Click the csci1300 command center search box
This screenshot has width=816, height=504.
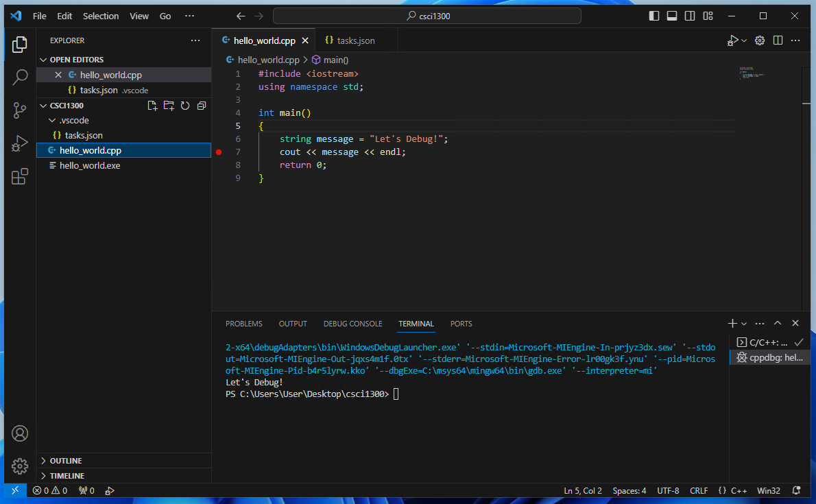[427, 16]
